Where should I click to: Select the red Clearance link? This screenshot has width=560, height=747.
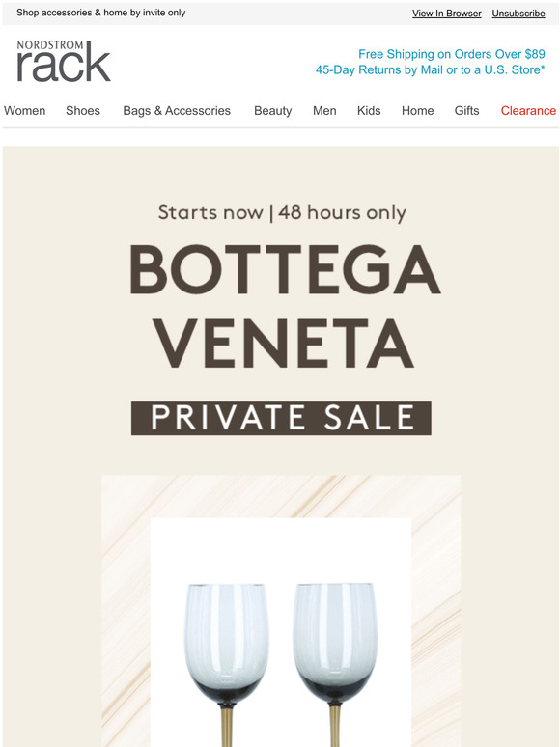(x=528, y=111)
